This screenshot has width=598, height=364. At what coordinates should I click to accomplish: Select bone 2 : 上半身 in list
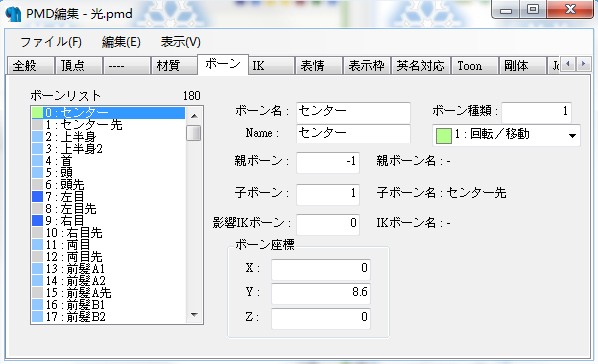[x=108, y=137]
